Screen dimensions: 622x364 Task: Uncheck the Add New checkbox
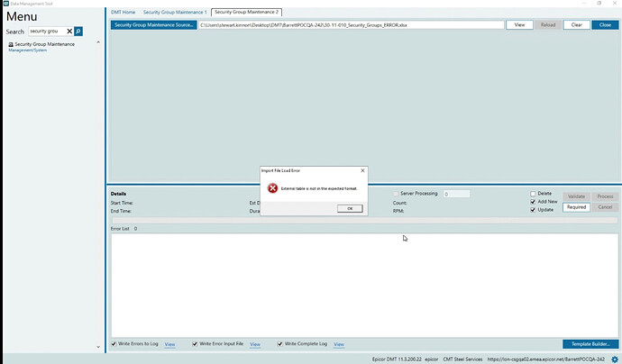coord(533,202)
